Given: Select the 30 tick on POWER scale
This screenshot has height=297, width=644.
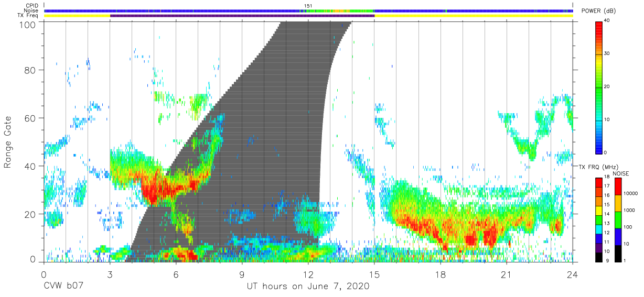Looking at the screenshot, I should pos(607,54).
